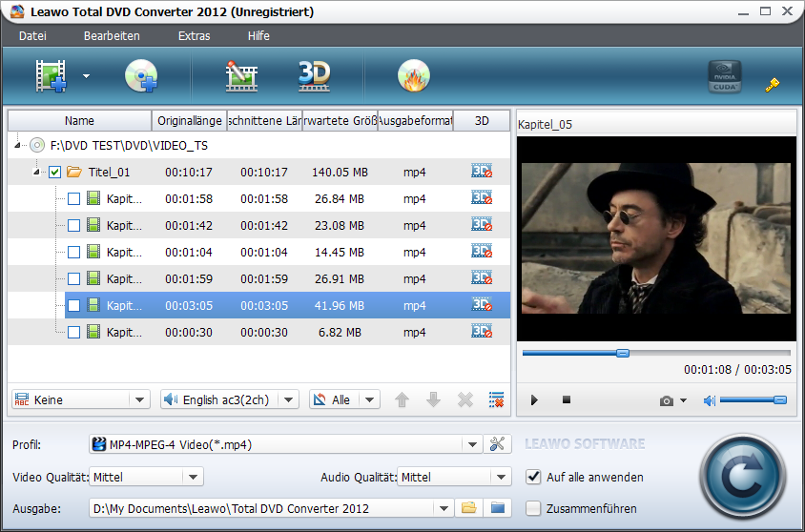Start conversion with the big round button

tap(742, 476)
